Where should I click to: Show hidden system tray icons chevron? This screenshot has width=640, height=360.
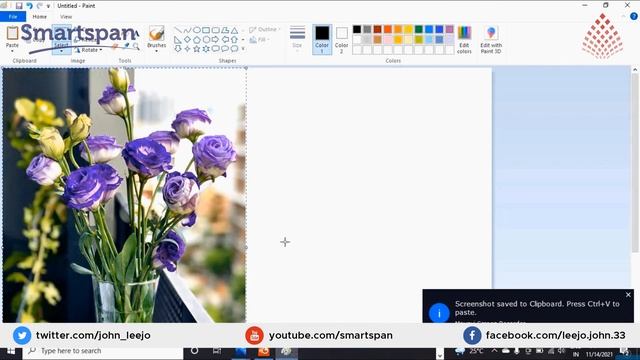tap(494, 351)
